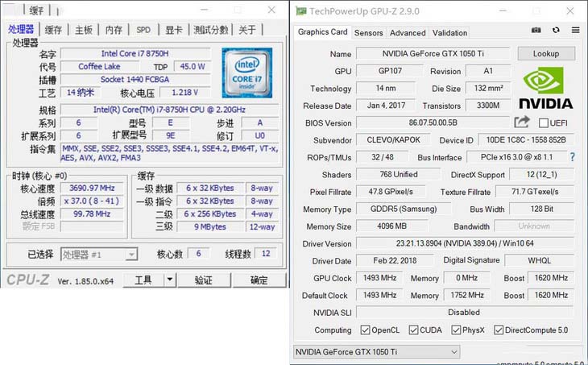Click the BIOS Version field 86.07.50.00.5B
Screen dimensions: 588x365
tap(433, 122)
